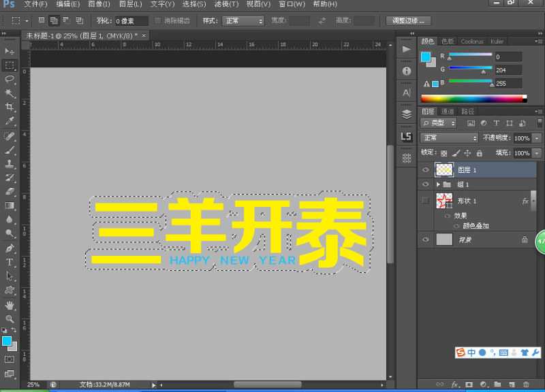Expand the 组 1 group
Viewport: 545px width, 392px height.
point(438,184)
